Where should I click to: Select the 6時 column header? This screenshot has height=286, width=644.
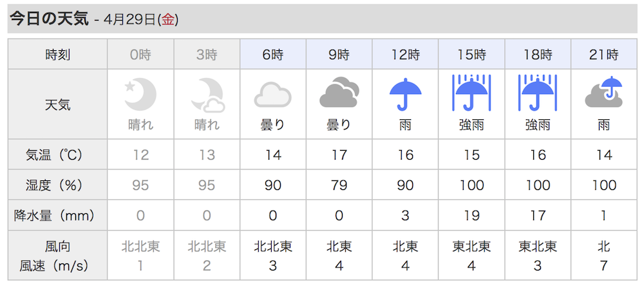pos(272,54)
